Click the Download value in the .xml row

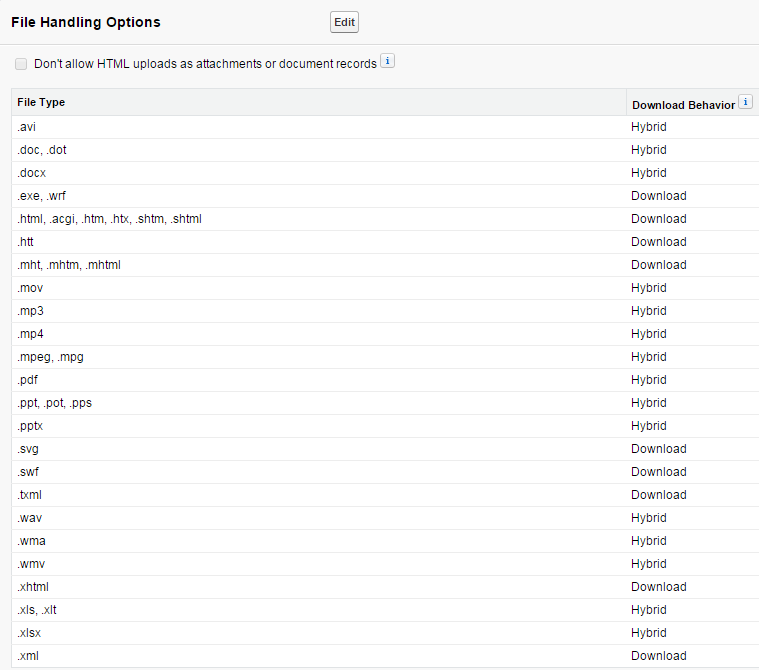point(658,656)
